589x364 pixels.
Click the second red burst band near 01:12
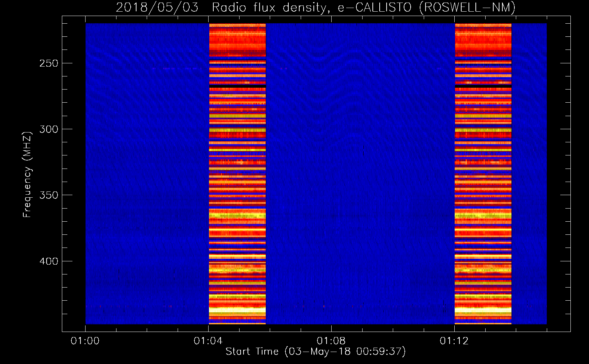[x=483, y=174]
